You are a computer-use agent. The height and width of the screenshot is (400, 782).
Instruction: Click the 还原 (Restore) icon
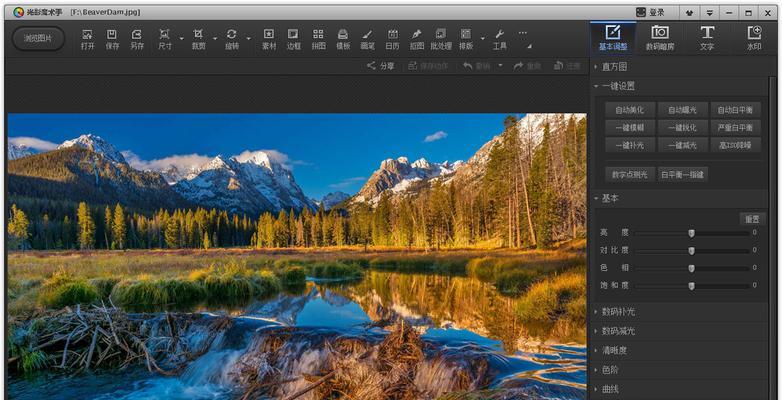(559, 66)
